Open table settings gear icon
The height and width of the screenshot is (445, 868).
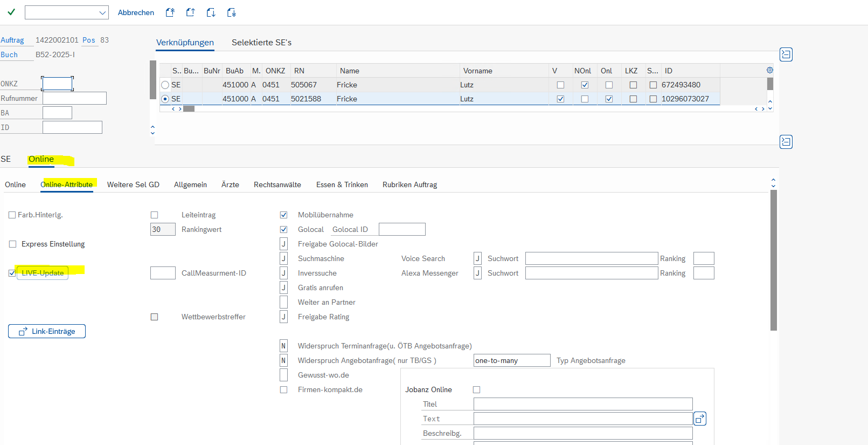770,70
